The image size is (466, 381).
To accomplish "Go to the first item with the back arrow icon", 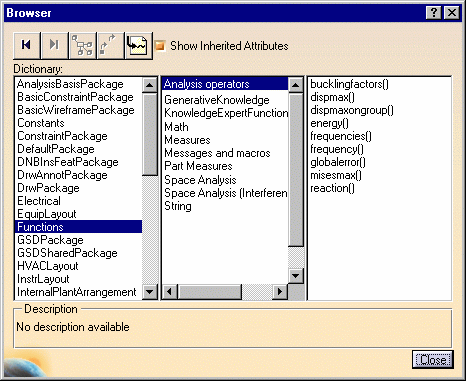I will [27, 45].
